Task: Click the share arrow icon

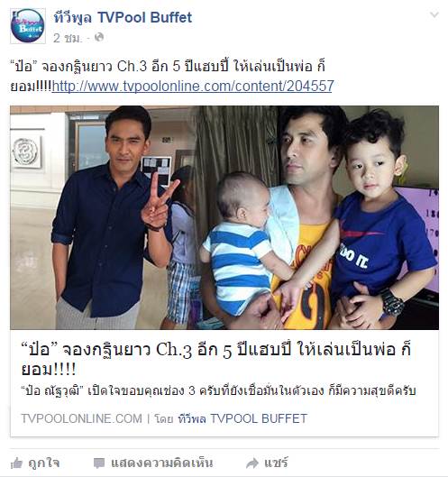Action: point(251,463)
